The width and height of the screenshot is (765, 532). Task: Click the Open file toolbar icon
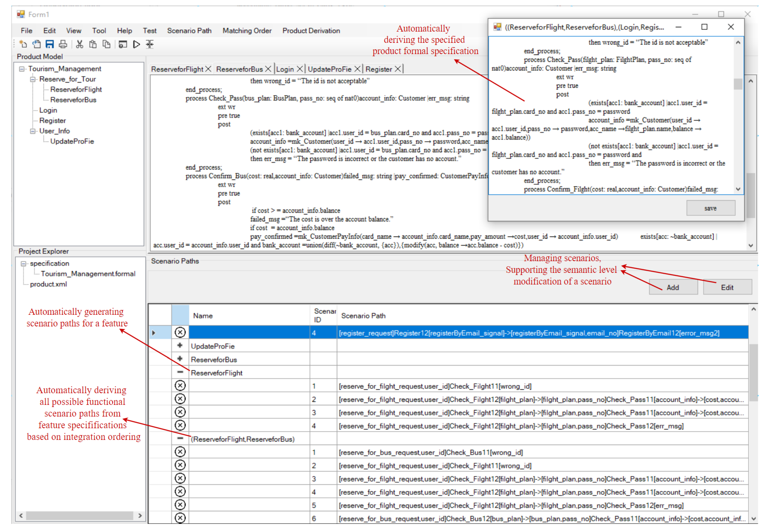(36, 44)
